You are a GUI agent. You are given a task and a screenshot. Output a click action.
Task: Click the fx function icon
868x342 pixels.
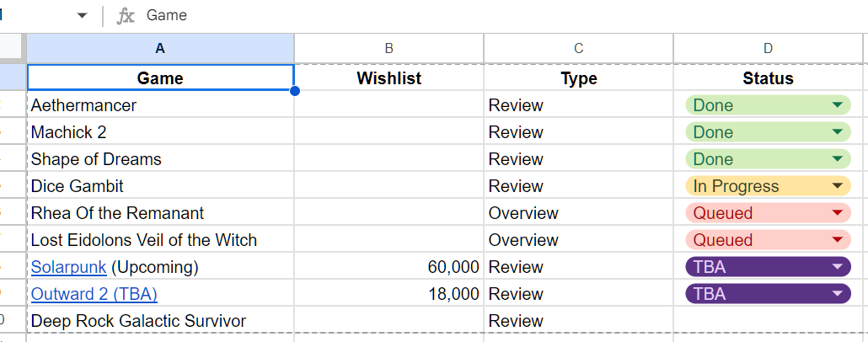125,15
